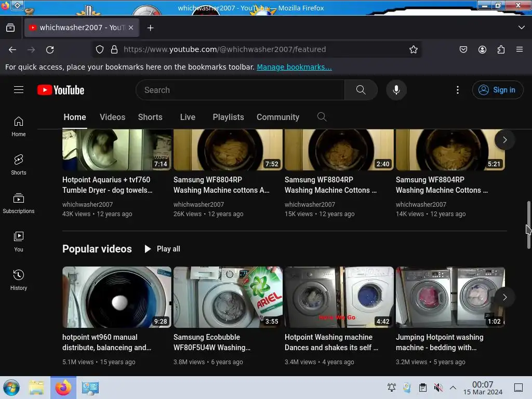Search within the channel using magnifier icon
This screenshot has height=399, width=532.
point(322,117)
